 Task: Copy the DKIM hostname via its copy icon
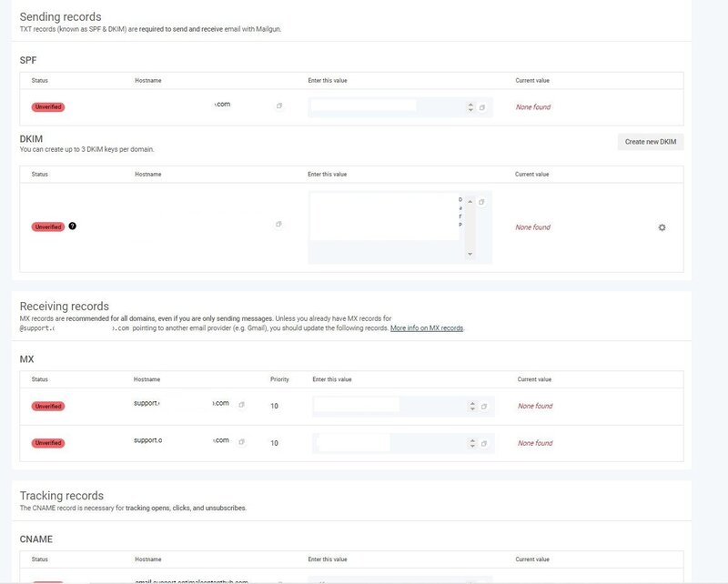(x=278, y=224)
